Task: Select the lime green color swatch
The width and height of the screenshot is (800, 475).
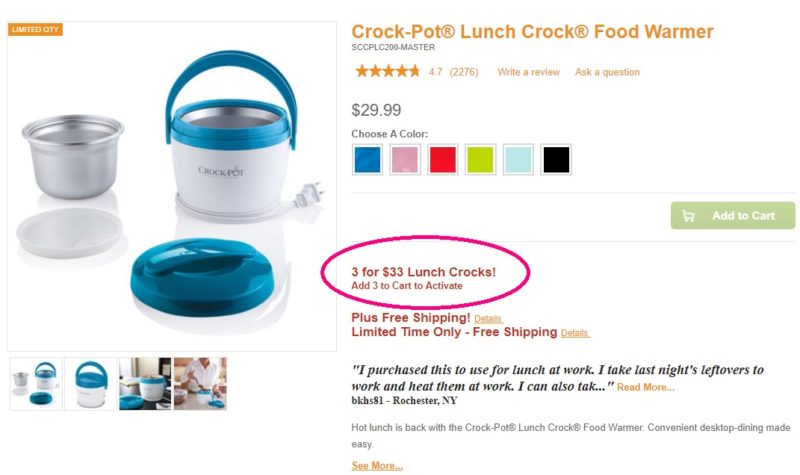Action: coord(481,160)
